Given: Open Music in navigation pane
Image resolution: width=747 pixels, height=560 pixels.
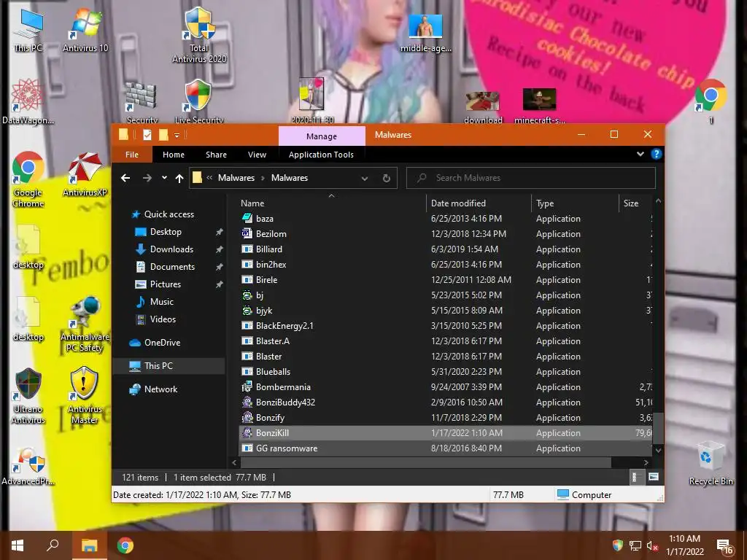Looking at the screenshot, I should pyautogui.click(x=161, y=302).
